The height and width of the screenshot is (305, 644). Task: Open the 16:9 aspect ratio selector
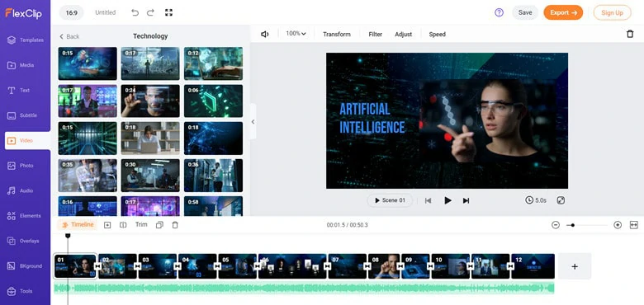click(72, 12)
